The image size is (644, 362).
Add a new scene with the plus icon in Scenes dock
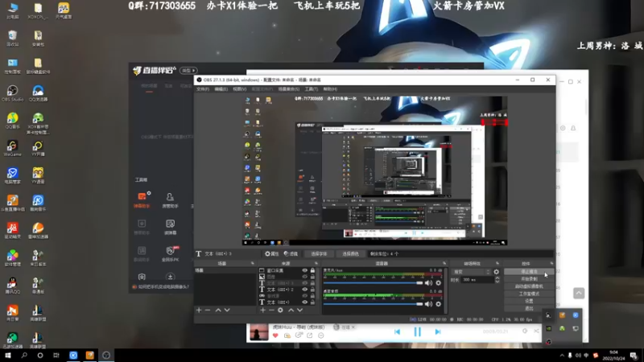[199, 311]
